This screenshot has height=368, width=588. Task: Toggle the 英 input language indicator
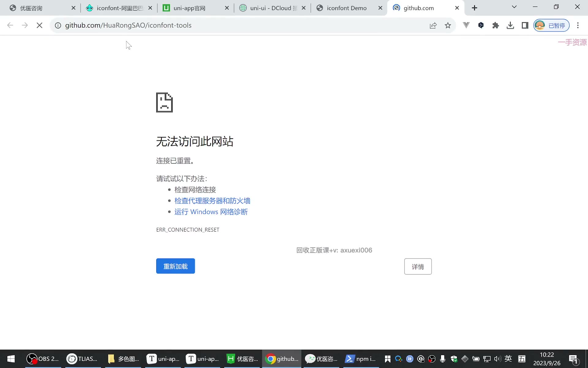pyautogui.click(x=508, y=358)
